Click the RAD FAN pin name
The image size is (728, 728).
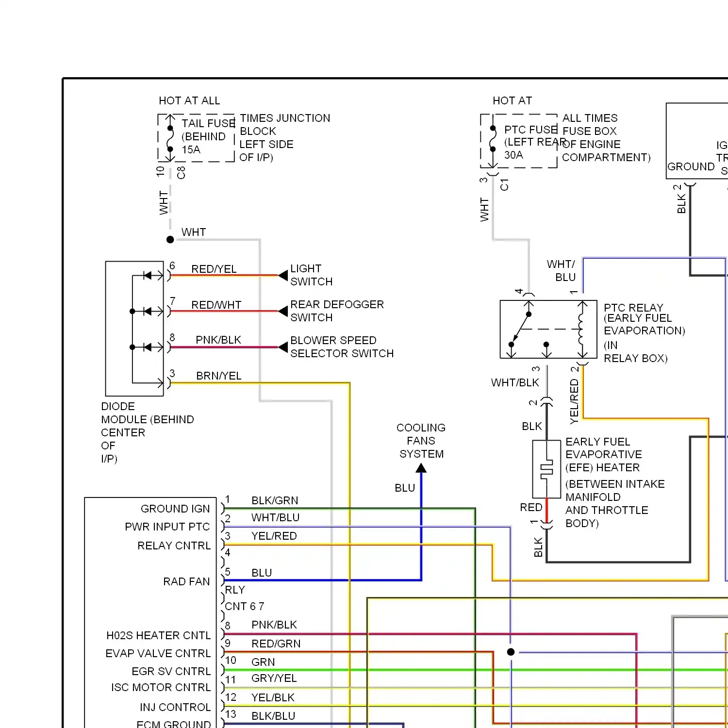(x=186, y=581)
